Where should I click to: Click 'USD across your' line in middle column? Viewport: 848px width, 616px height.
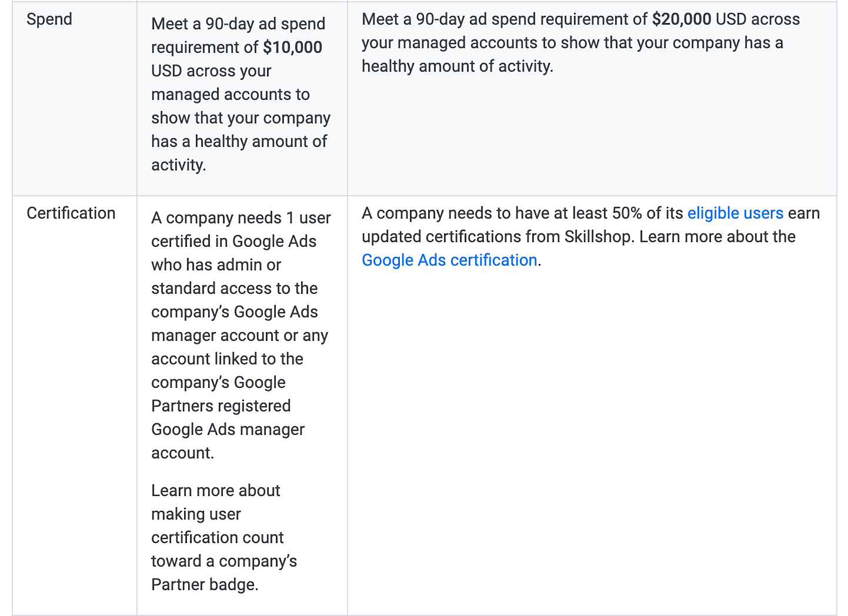[211, 71]
